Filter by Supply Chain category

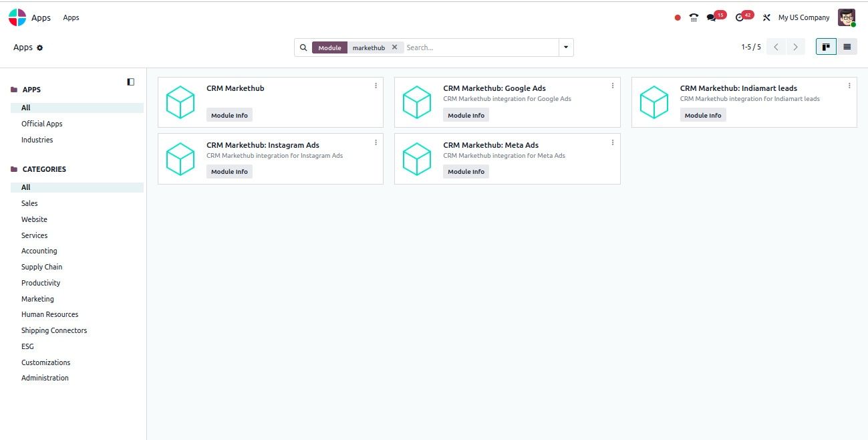(x=41, y=267)
